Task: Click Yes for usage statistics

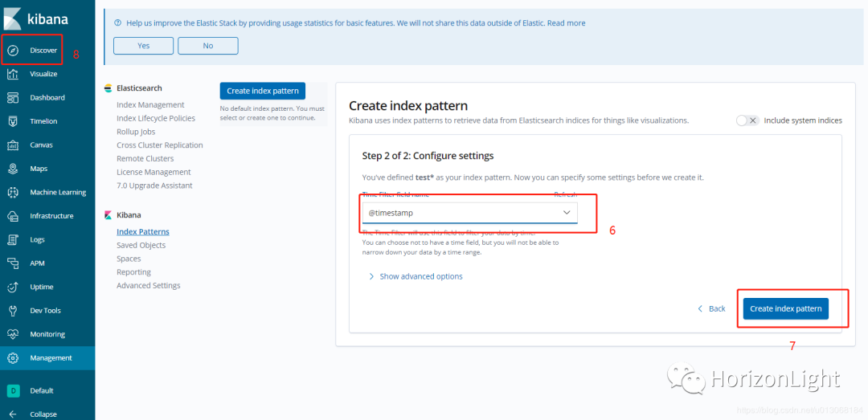Action: (143, 46)
